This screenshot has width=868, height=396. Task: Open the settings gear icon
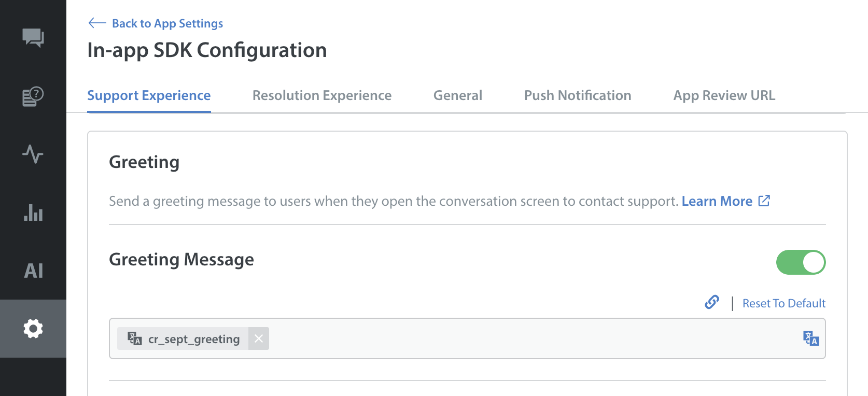[33, 329]
